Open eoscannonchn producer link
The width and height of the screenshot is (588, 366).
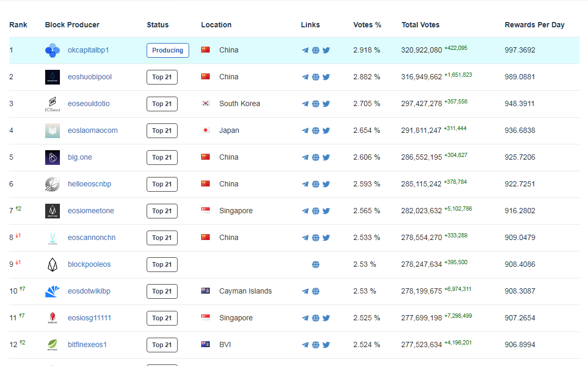(91, 237)
